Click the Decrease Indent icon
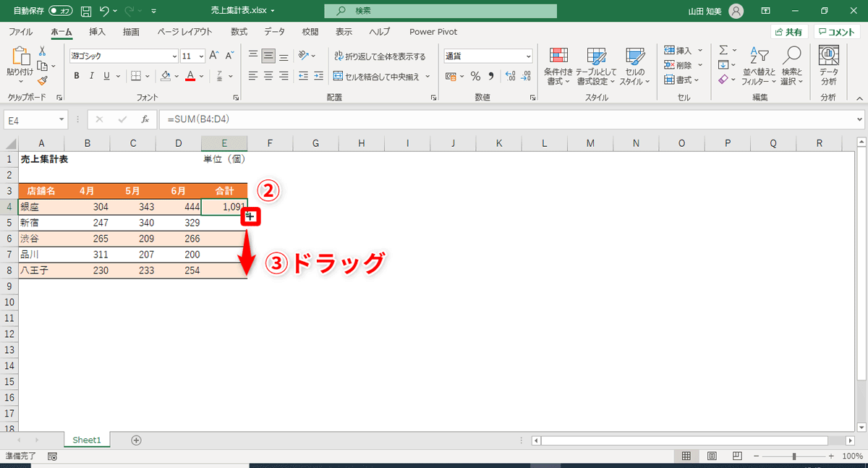 tap(303, 76)
